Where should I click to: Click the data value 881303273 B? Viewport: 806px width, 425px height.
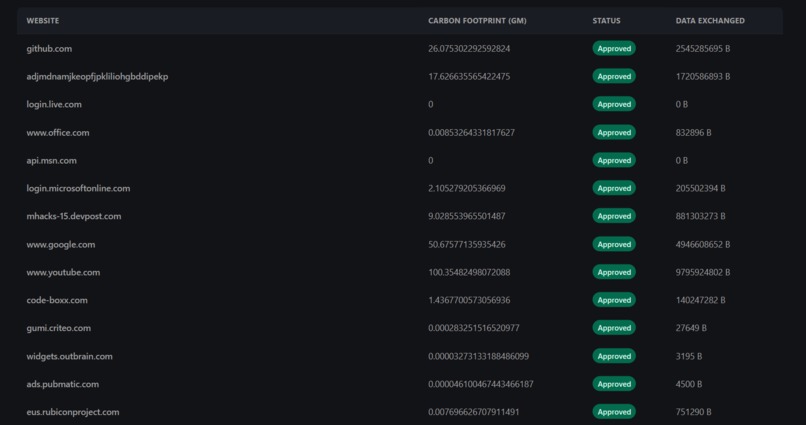coord(701,216)
